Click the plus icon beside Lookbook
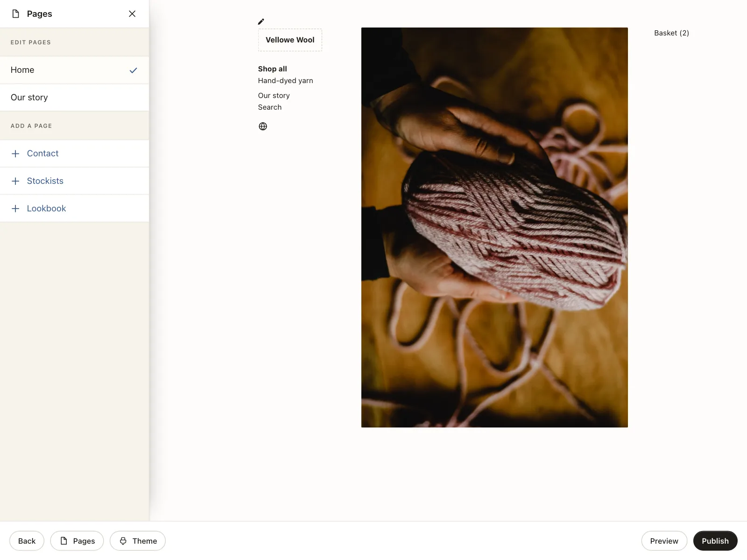Image resolution: width=747 pixels, height=560 pixels. 15,209
